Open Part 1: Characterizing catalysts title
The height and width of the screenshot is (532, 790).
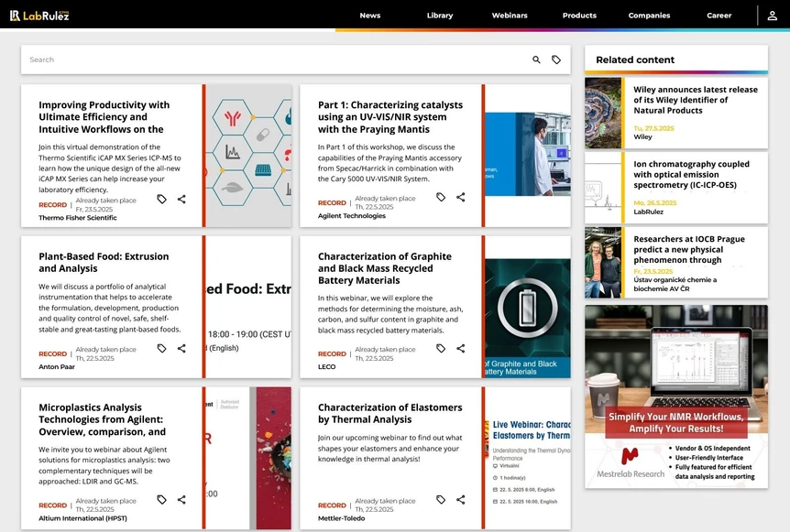pos(390,117)
